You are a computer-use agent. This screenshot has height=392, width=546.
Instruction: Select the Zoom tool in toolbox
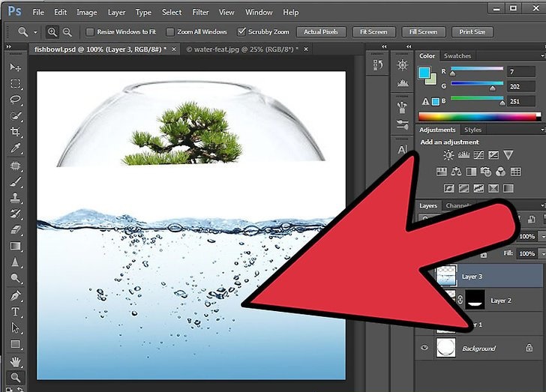(x=15, y=377)
